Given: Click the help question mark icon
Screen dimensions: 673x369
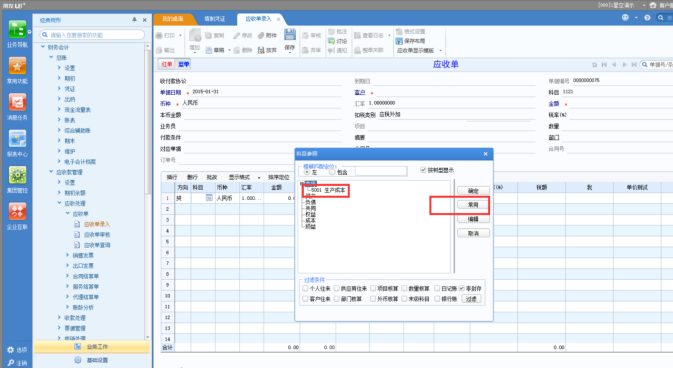Looking at the screenshot, I should (647, 18).
